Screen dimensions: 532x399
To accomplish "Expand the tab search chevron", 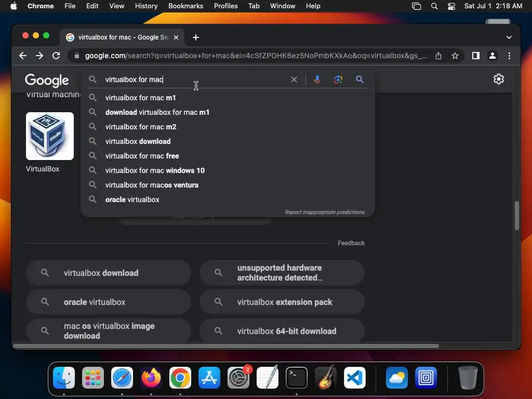I will [509, 37].
